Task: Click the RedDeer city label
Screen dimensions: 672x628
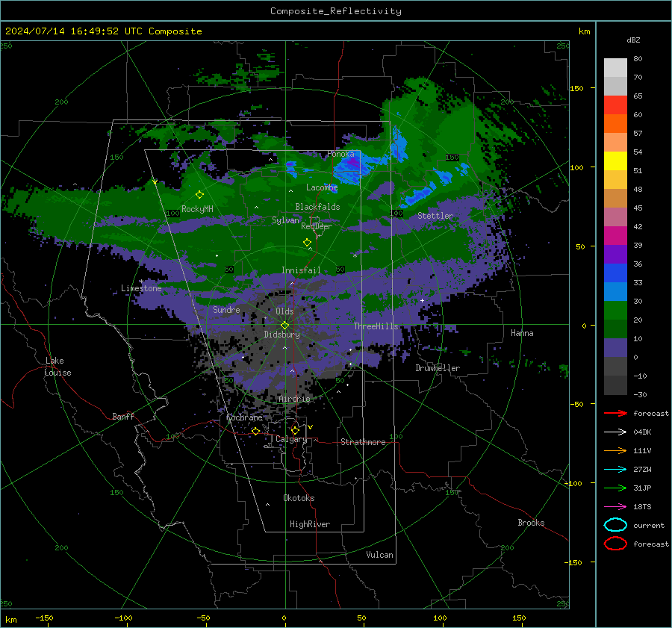Action: 317,226
